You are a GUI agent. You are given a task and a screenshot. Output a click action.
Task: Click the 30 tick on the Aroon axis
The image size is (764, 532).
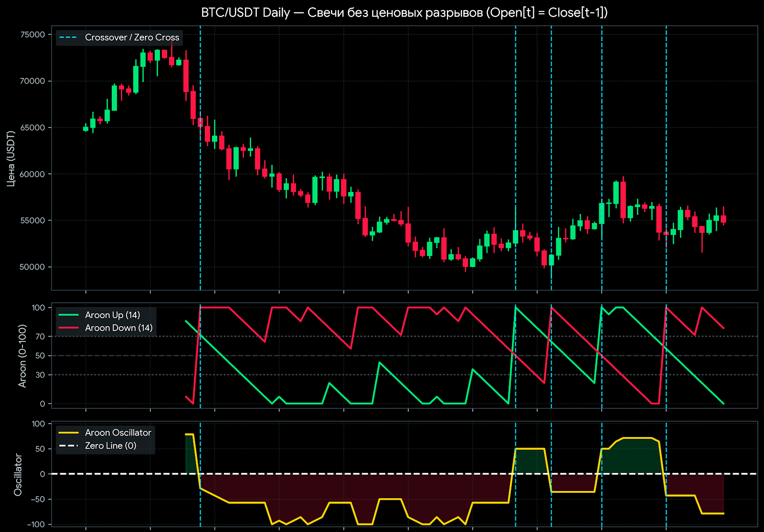(41, 375)
